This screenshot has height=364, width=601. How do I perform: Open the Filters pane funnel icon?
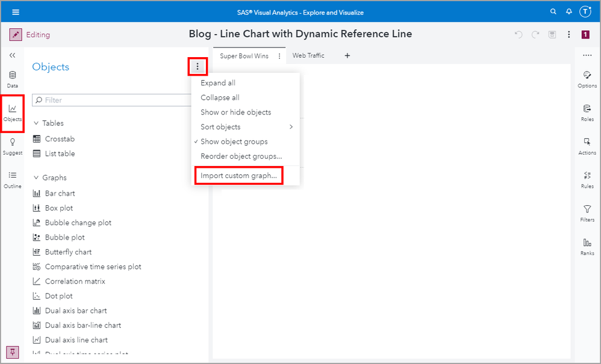pos(587,212)
